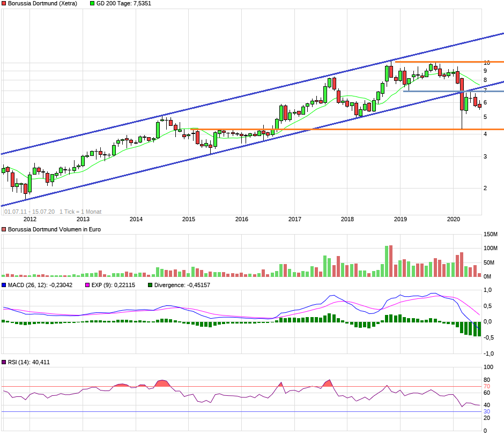The height and width of the screenshot is (436, 504).
Task: Select the 'GD 200 Tage: 7,5351' legend text
Action: click(x=124, y=4)
